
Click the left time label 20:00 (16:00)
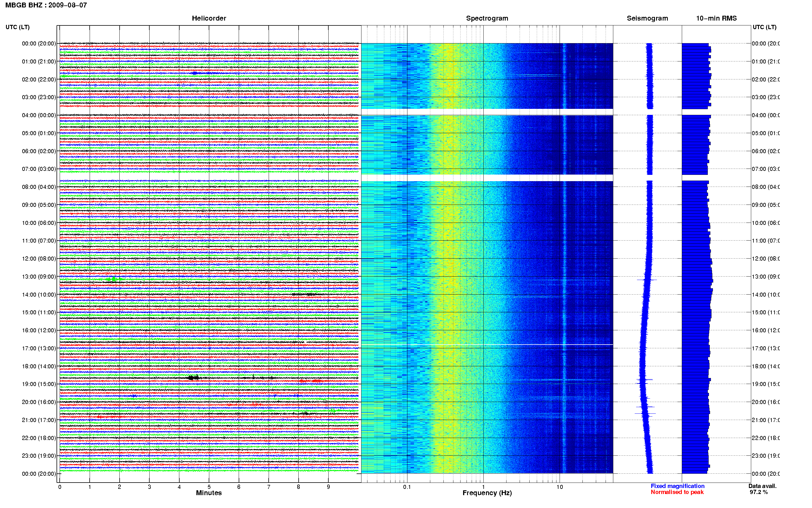[39, 402]
